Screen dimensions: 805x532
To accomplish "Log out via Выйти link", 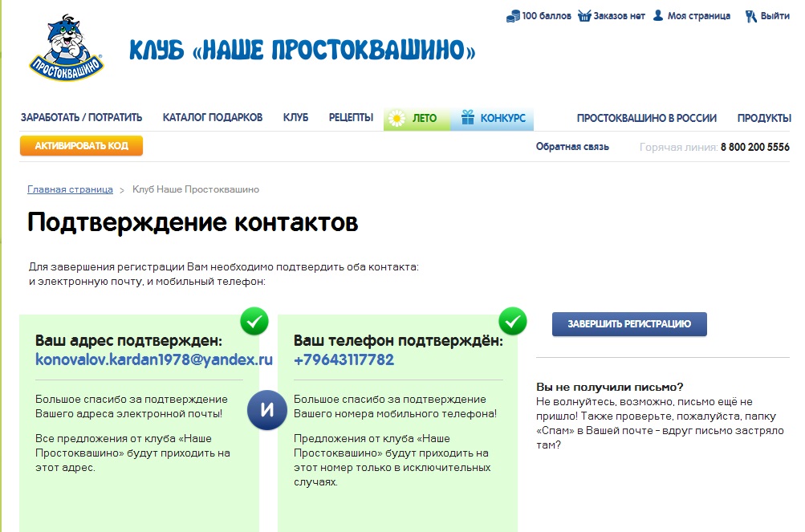I will 775,16.
